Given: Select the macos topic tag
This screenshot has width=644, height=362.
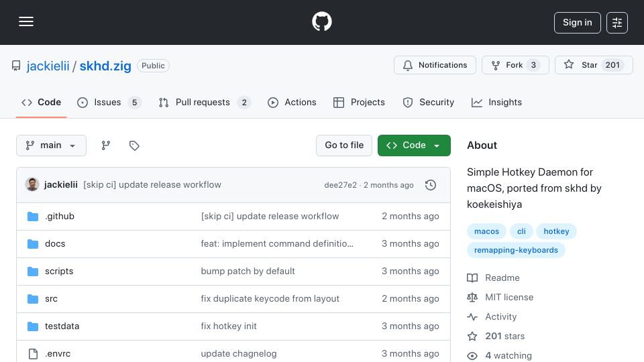Looking at the screenshot, I should [x=487, y=231].
